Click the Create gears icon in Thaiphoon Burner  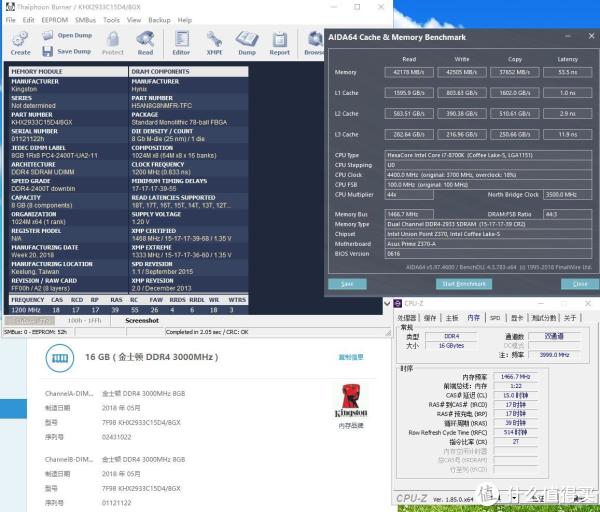pyautogui.click(x=20, y=39)
